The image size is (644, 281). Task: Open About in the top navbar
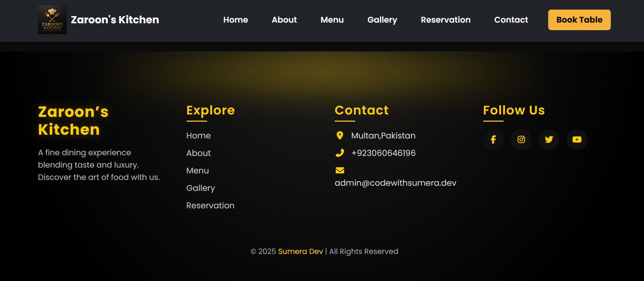point(284,20)
